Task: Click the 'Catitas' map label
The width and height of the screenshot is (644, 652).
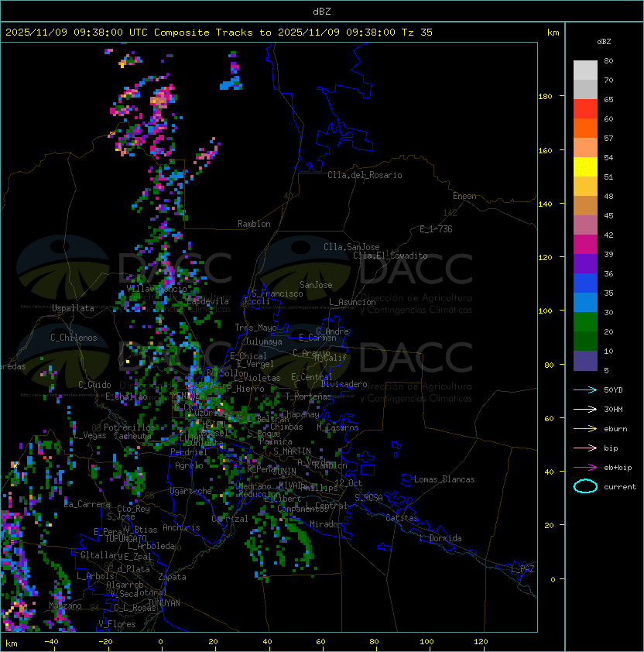Action: 402,518
